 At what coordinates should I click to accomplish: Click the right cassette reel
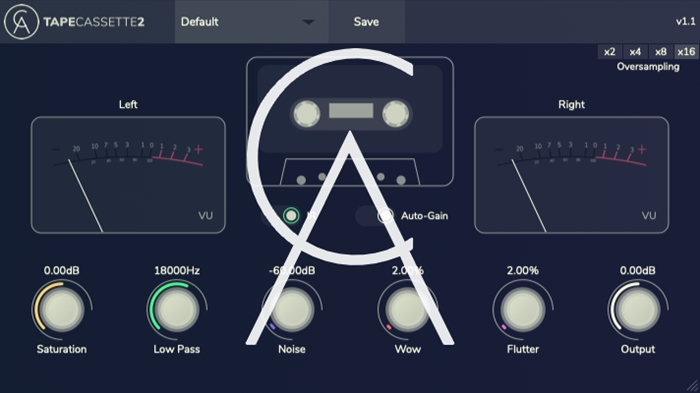point(396,113)
